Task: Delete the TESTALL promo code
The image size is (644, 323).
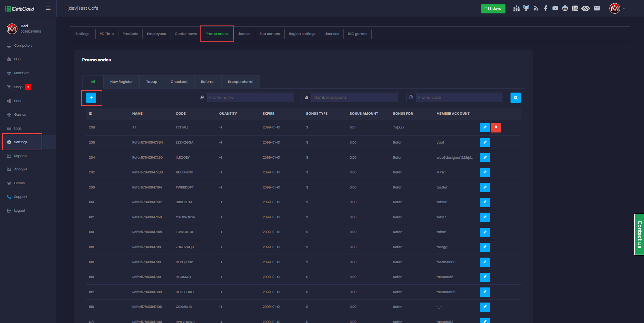Action: point(496,127)
